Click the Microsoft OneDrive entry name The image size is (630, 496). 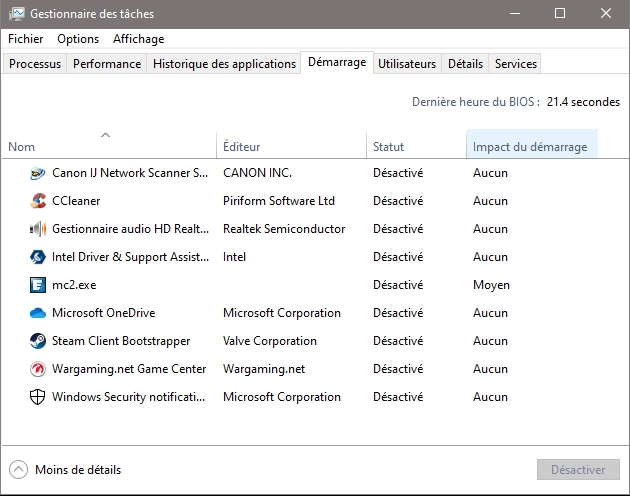[x=104, y=313]
